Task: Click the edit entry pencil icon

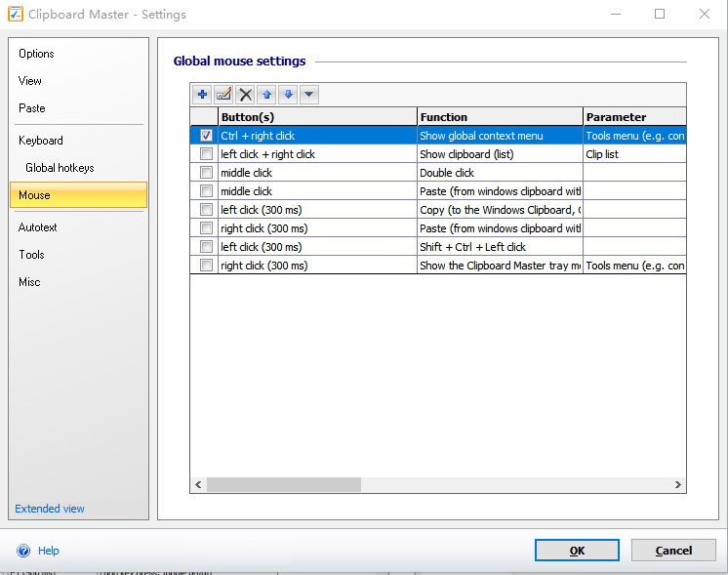Action: tap(223, 95)
